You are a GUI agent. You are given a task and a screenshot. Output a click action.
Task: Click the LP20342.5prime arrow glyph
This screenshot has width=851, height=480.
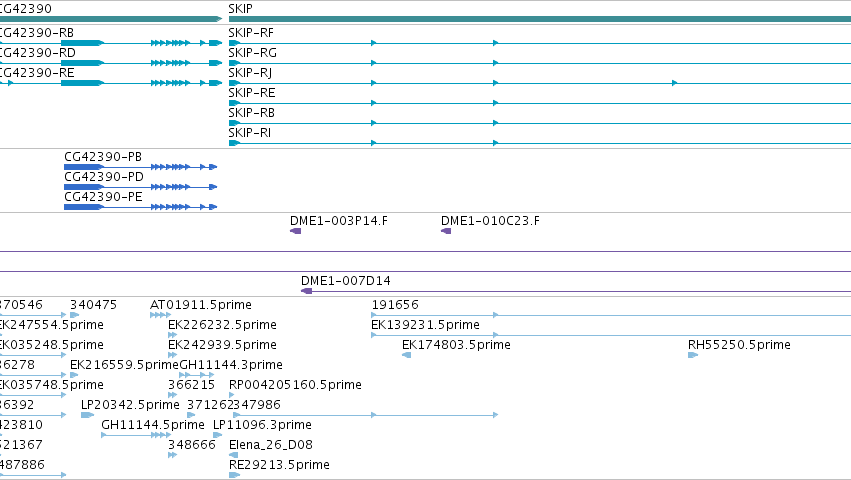point(87,415)
